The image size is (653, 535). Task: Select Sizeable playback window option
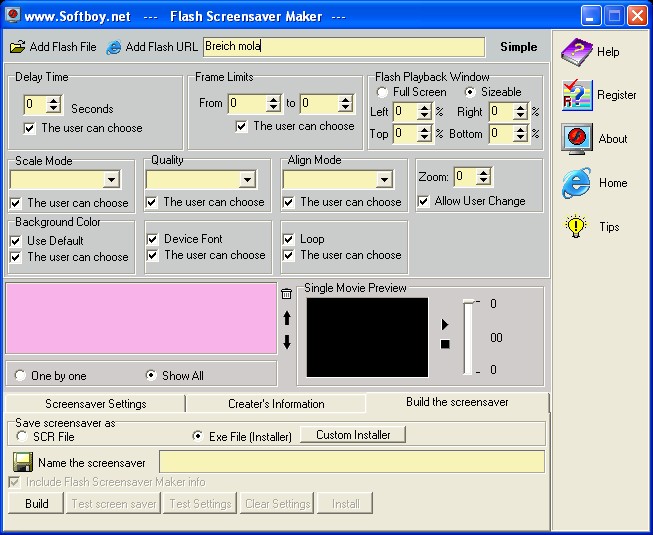point(470,92)
